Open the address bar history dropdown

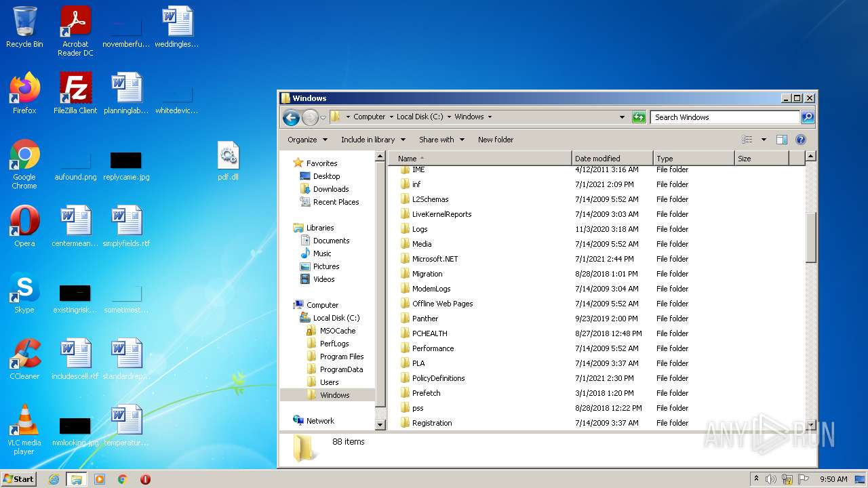coord(622,117)
